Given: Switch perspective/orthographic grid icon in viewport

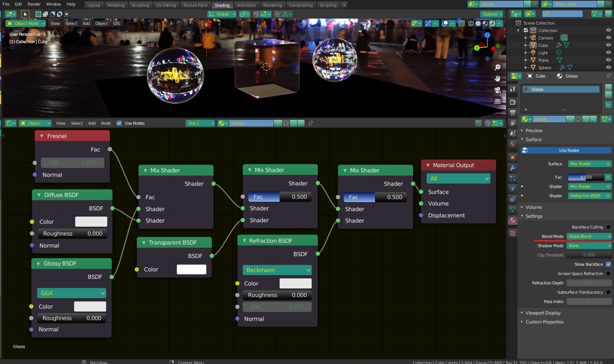Looking at the screenshot, I should click(497, 101).
